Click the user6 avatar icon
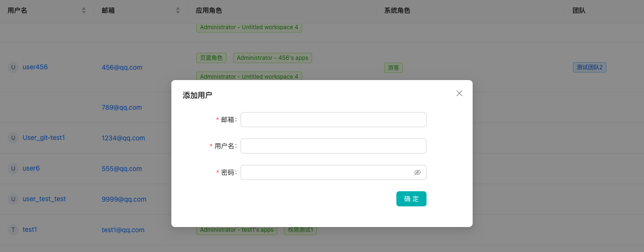 pyautogui.click(x=13, y=169)
